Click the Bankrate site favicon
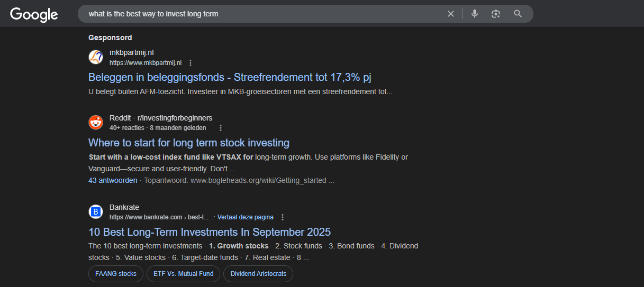The width and height of the screenshot is (644, 287). coord(96,212)
